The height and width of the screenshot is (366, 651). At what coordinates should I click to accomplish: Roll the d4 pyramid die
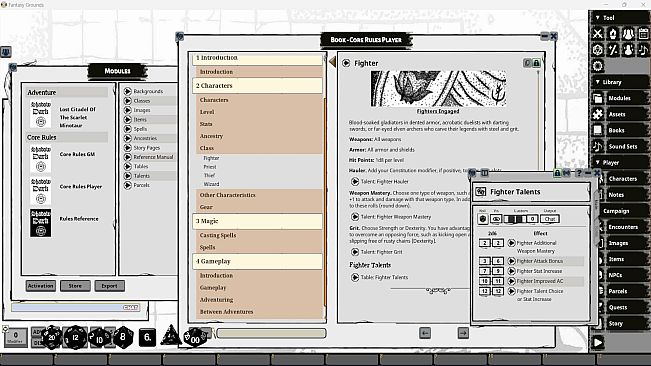[x=171, y=336]
